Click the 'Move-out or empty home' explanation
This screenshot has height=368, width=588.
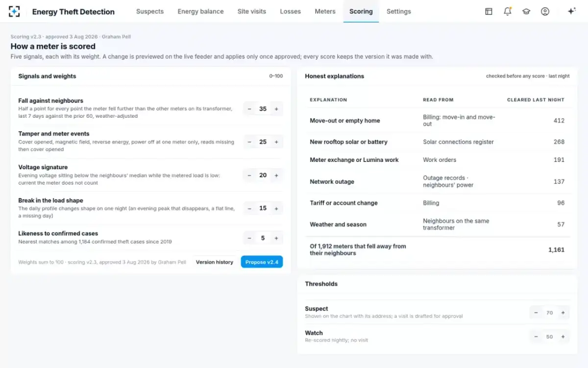[x=345, y=121]
